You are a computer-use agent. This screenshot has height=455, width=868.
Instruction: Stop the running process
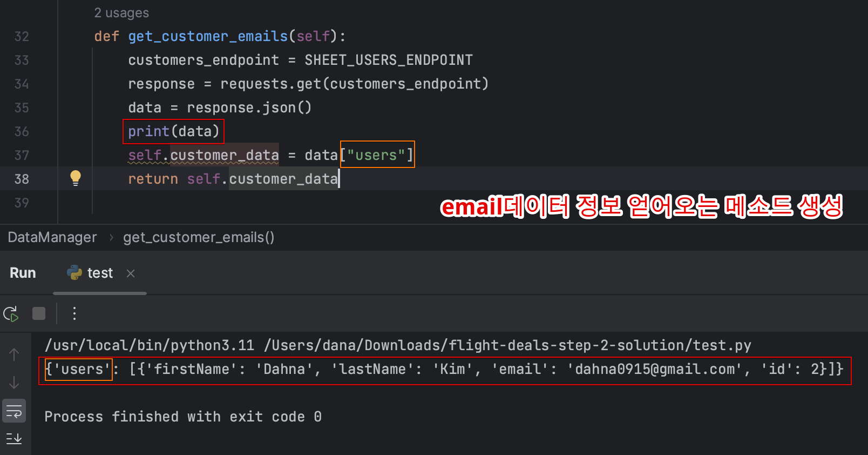click(39, 313)
